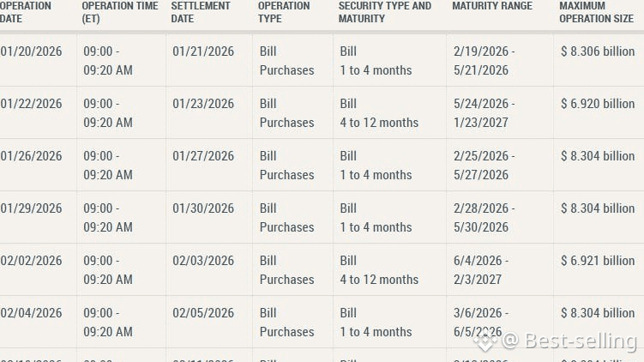The height and width of the screenshot is (362, 644).
Task: Select the 02/02/2026 operation date cell
Action: pyautogui.click(x=31, y=261)
